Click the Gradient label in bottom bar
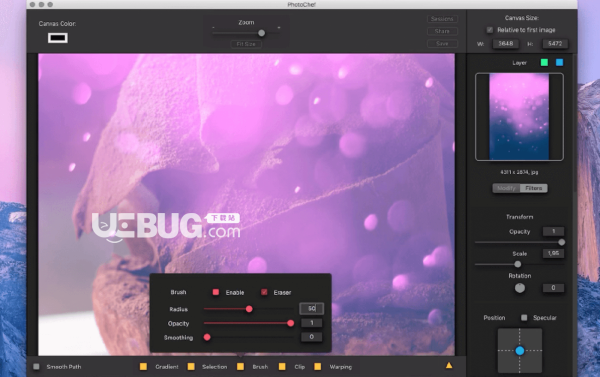This screenshot has height=377, width=600. coord(167,367)
